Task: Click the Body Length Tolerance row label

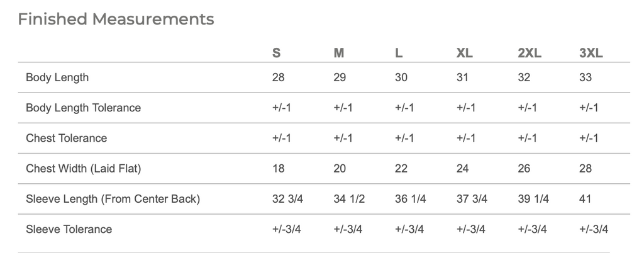Action: 84,108
